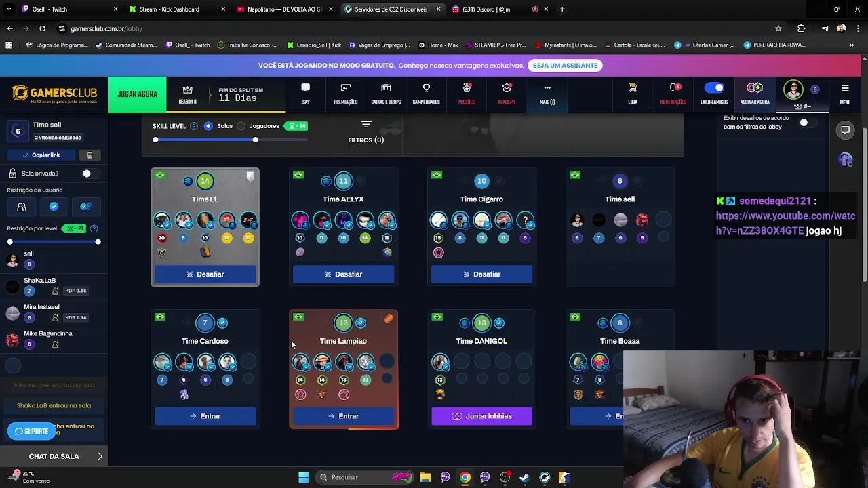This screenshot has height=488, width=868.
Task: Enter Time Lampiao lobby
Action: click(x=344, y=416)
